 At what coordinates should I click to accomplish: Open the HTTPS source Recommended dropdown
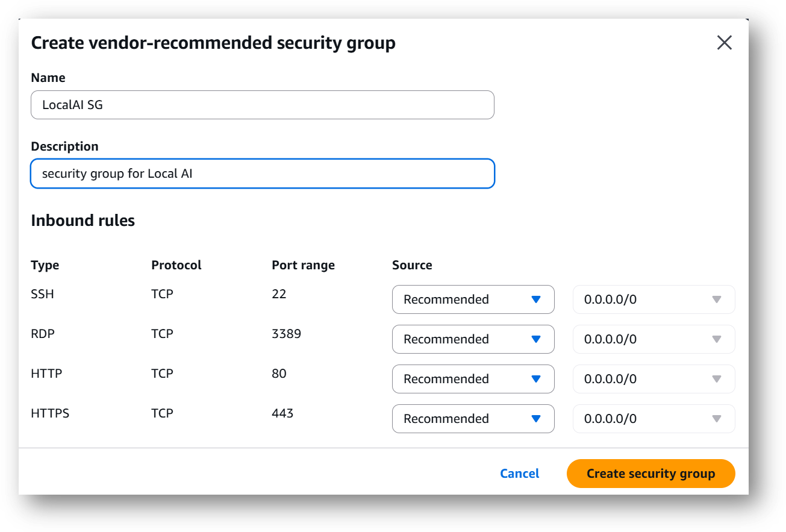tap(473, 419)
